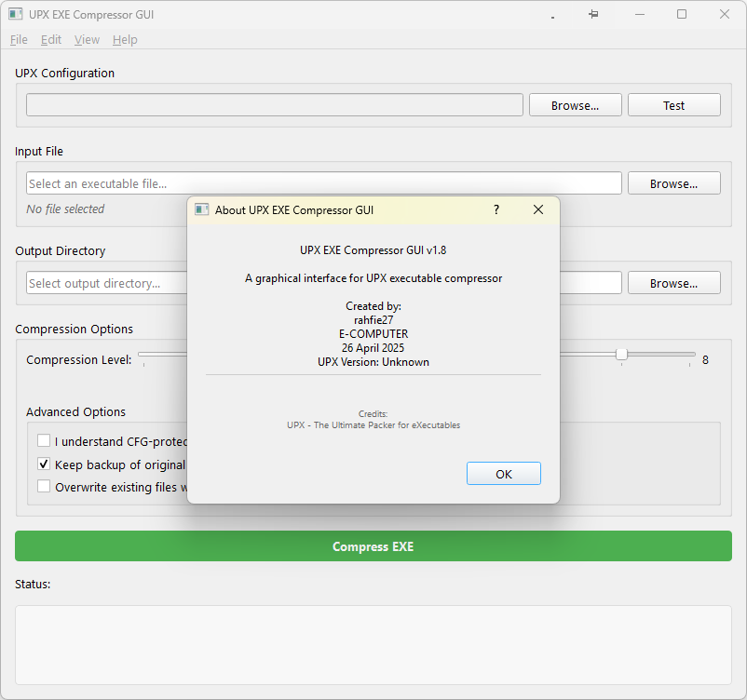Image resolution: width=747 pixels, height=700 pixels.
Task: Click the 'Created by:' label
Action: click(373, 305)
